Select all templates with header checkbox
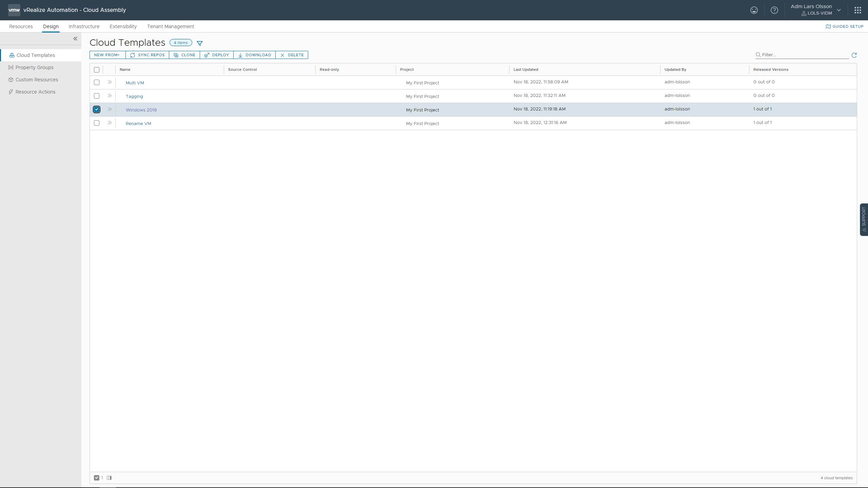The width and height of the screenshot is (868, 488). coord(97,70)
